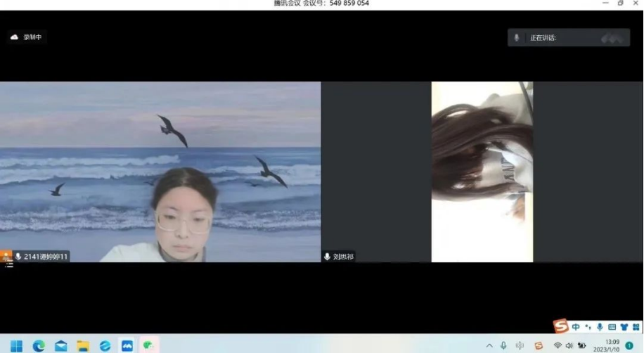Image resolution: width=644 pixels, height=353 pixels.
Task: Open the volume control in system tray
Action: [x=569, y=345]
